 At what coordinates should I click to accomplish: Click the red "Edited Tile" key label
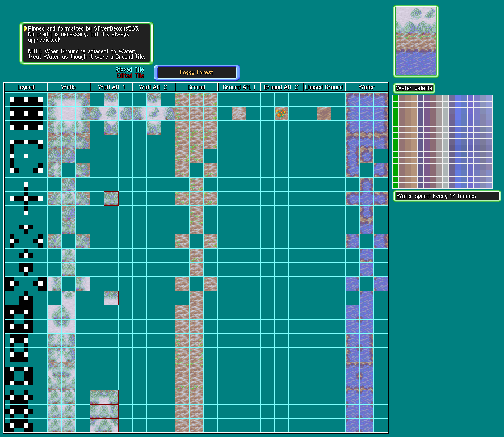[131, 76]
